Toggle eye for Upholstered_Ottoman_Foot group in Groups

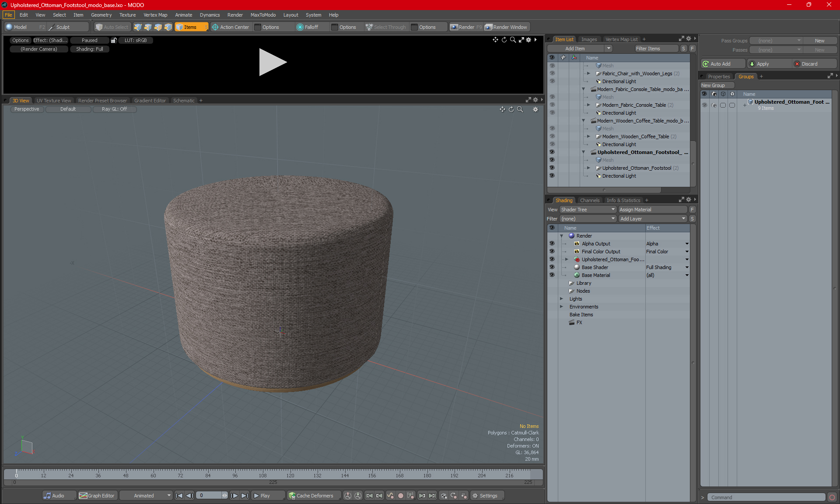tap(704, 105)
